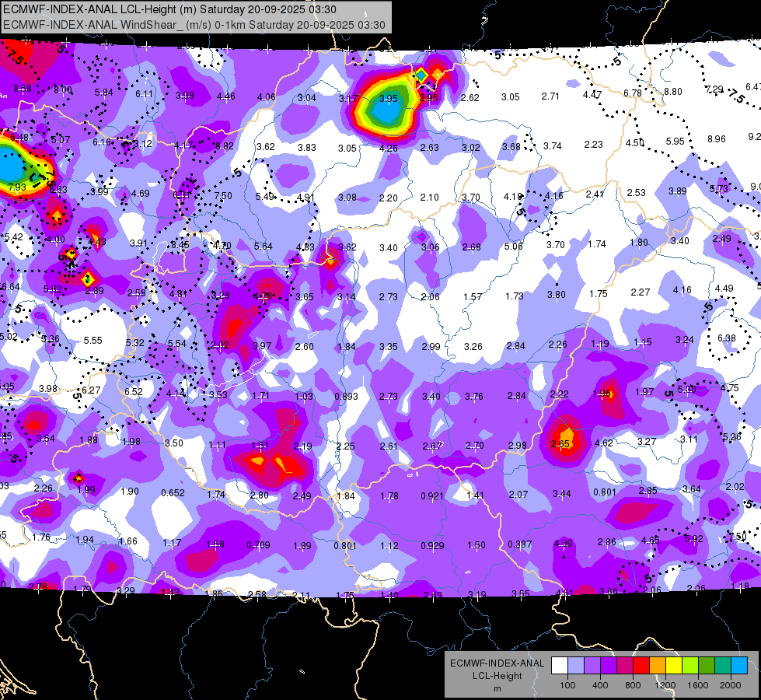Click the lime green legend swatch
The height and width of the screenshot is (700, 761).
[690, 666]
